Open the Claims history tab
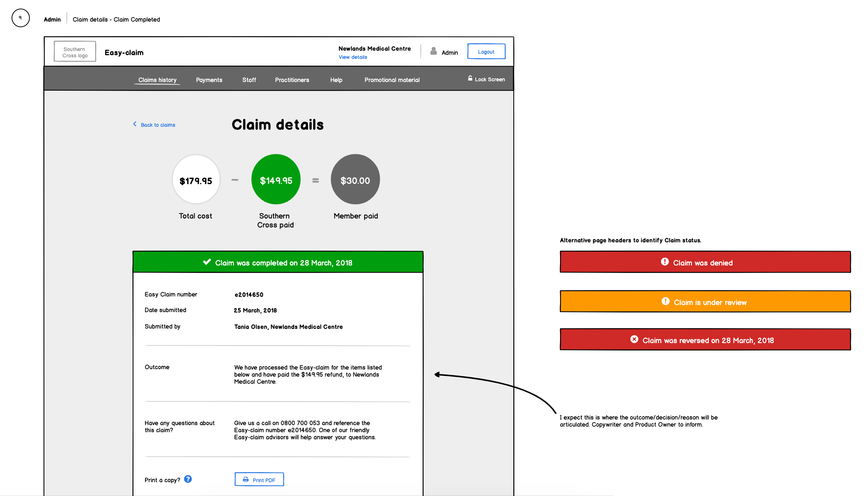 [x=157, y=80]
